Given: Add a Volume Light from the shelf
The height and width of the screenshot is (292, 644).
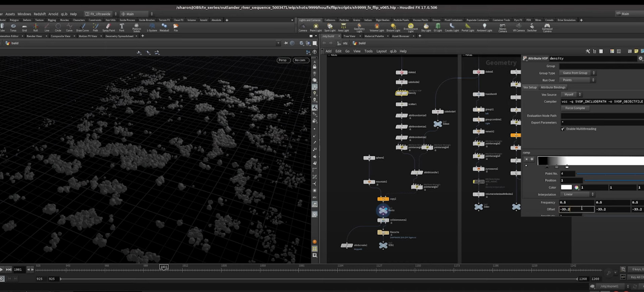Looking at the screenshot, I should pos(377,27).
